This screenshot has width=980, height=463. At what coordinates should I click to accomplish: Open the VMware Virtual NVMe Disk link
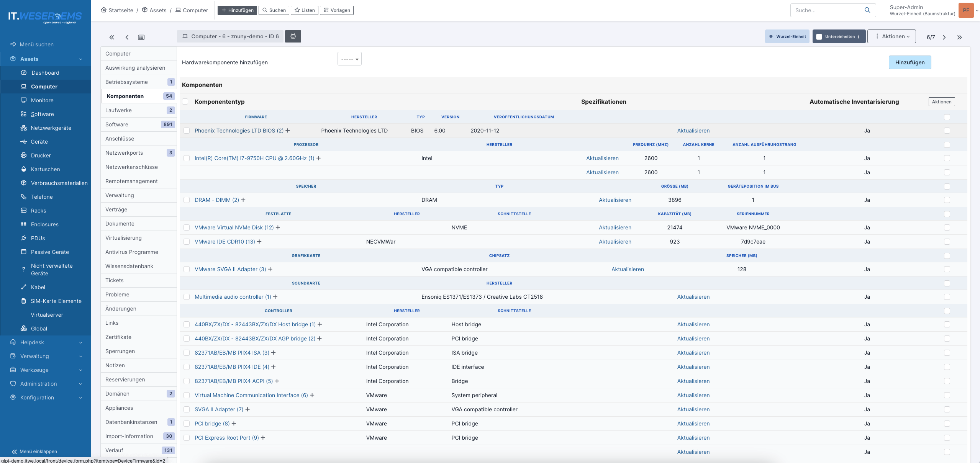pyautogui.click(x=234, y=227)
